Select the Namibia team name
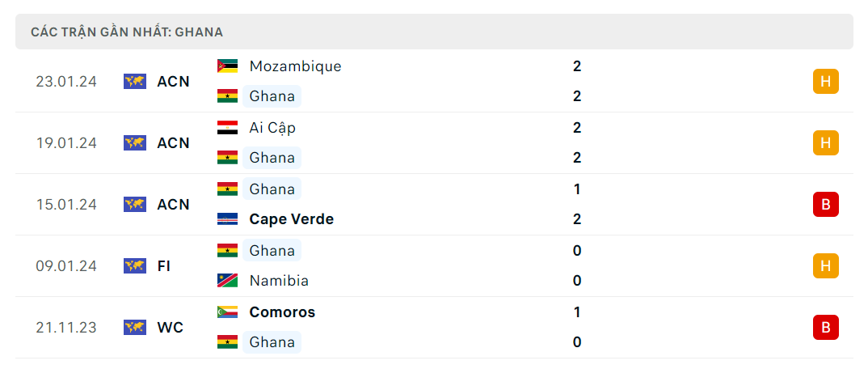 click(x=279, y=280)
